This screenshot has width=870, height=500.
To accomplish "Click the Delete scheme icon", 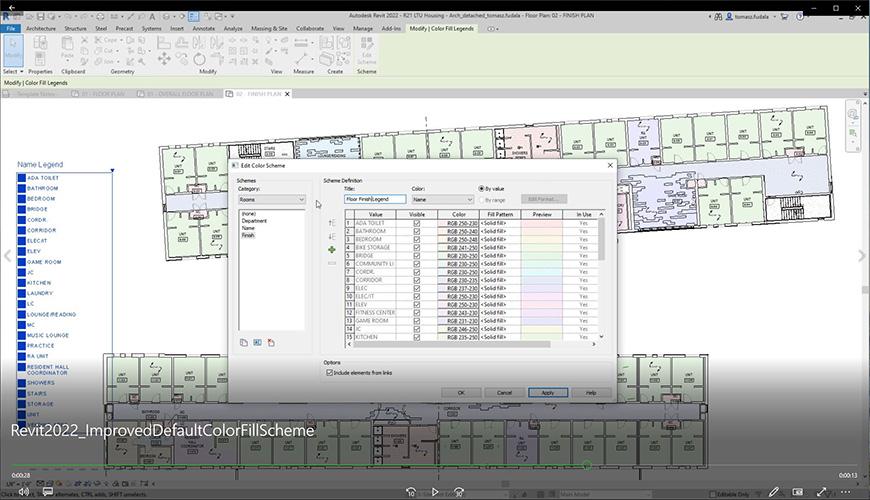I will pyautogui.click(x=271, y=343).
